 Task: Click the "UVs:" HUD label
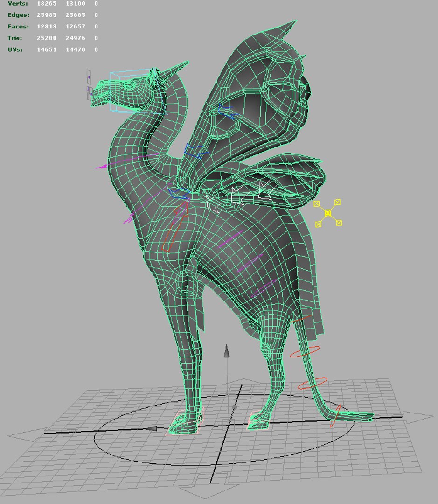(15, 50)
